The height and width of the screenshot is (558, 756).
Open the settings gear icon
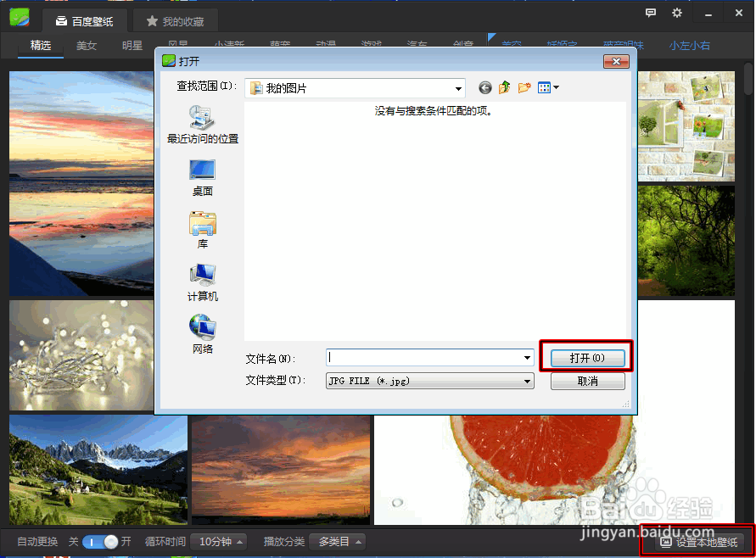tap(677, 13)
